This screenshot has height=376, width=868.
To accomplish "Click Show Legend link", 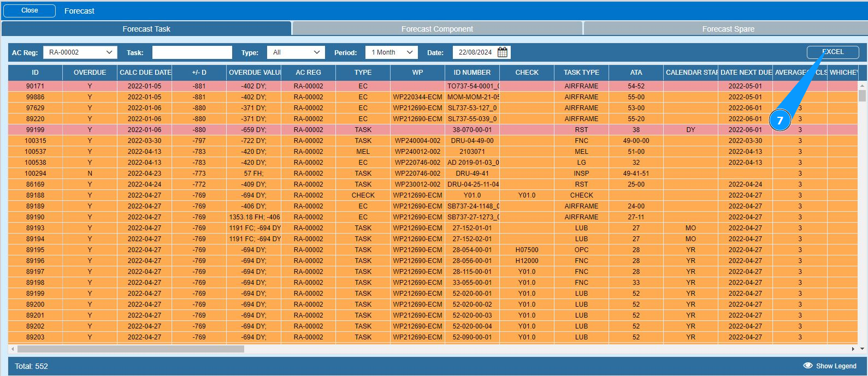I will [836, 366].
